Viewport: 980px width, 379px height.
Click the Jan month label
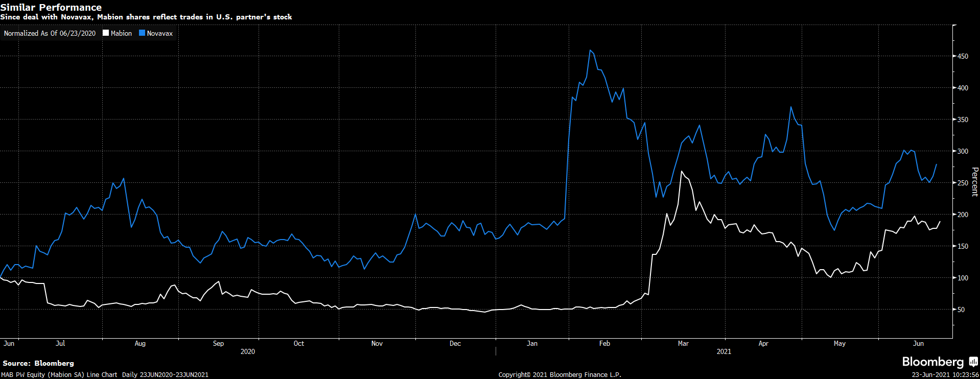pyautogui.click(x=532, y=343)
